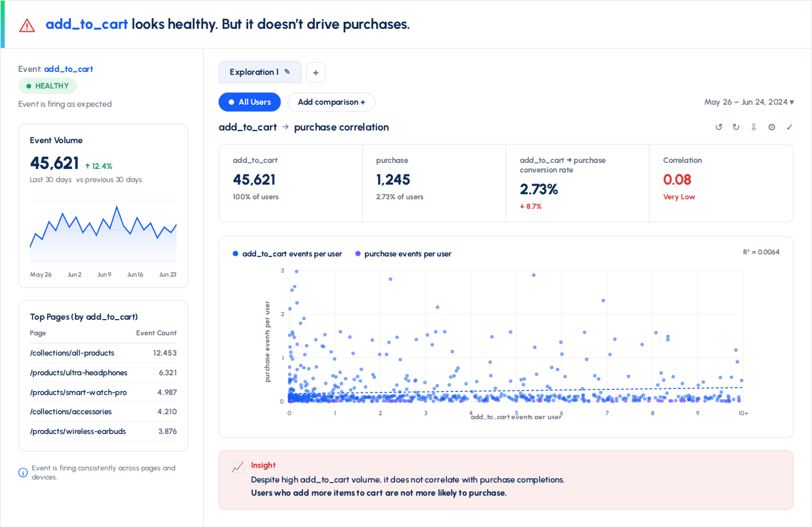812x527 pixels.
Task: Click the scatter plot trend line
Action: tap(515, 390)
